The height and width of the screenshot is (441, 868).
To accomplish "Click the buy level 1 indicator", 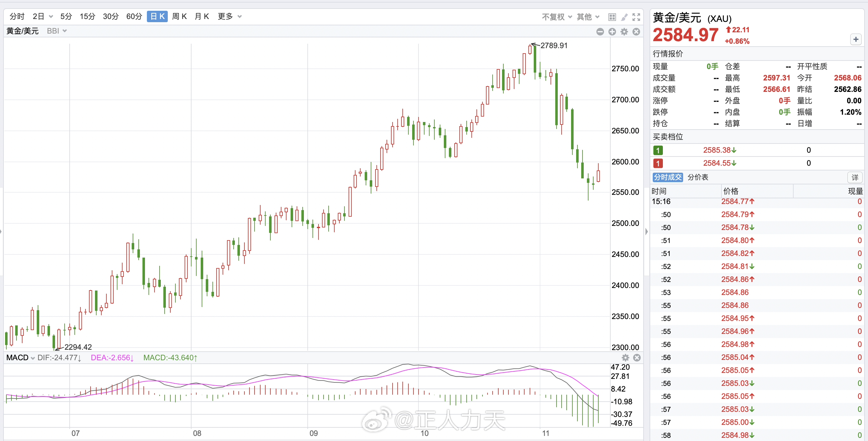I will pos(658,163).
